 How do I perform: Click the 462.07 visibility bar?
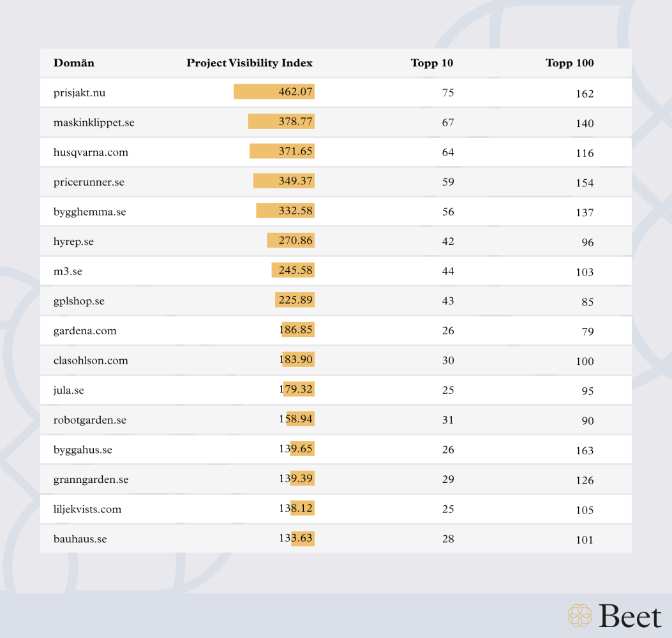pos(274,92)
